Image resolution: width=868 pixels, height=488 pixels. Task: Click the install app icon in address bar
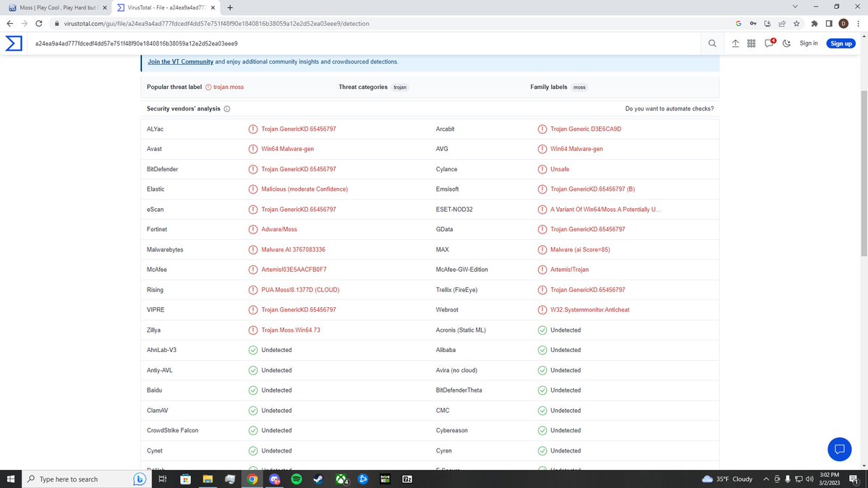pos(767,23)
